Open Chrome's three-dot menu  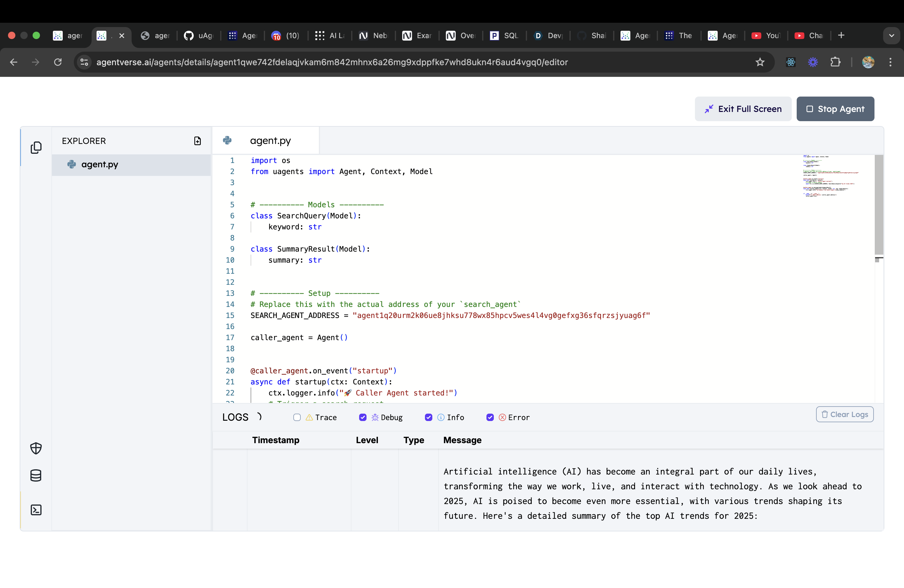[890, 62]
